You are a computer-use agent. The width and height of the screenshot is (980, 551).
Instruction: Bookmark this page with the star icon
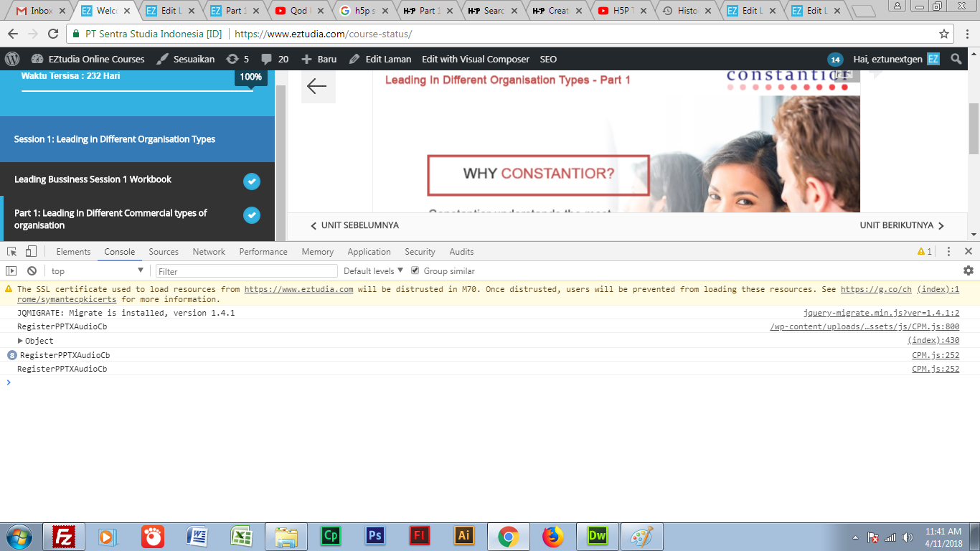click(x=944, y=34)
